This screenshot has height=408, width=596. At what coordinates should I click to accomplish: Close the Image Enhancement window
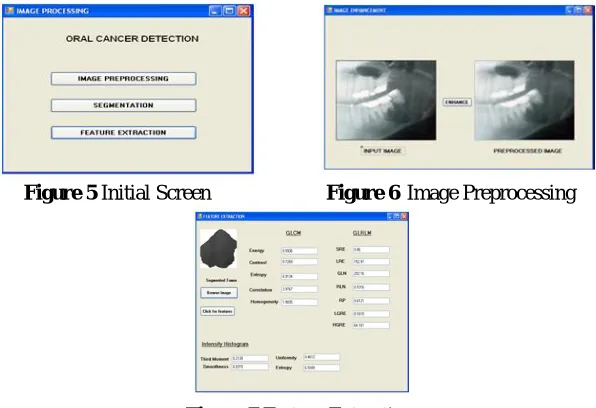(588, 10)
